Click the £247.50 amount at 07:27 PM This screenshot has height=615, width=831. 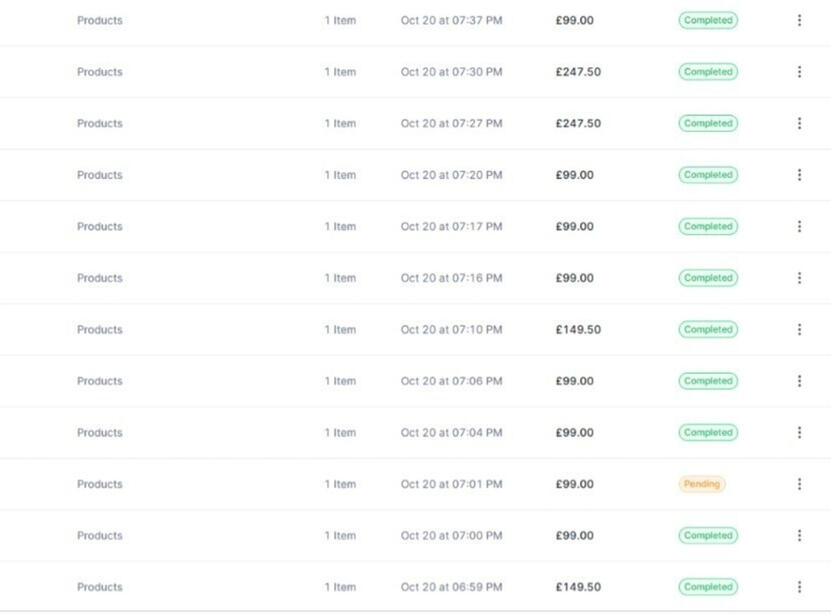point(578,123)
